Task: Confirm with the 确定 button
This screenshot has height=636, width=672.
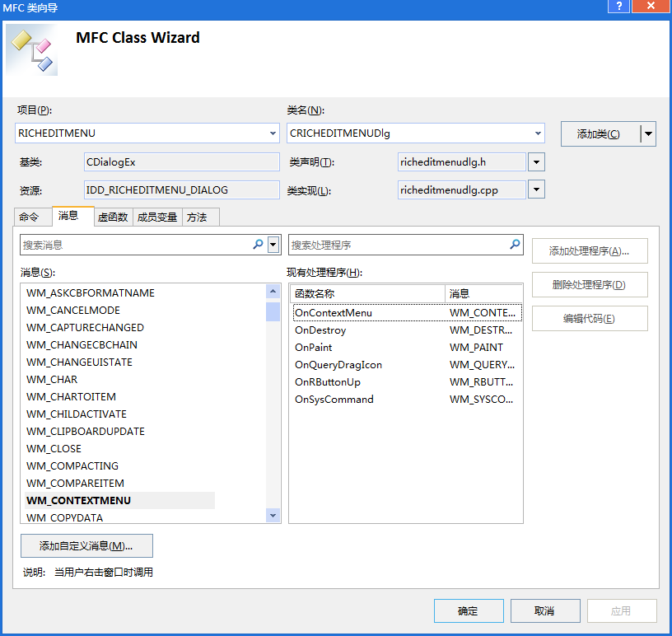Action: pos(469,610)
